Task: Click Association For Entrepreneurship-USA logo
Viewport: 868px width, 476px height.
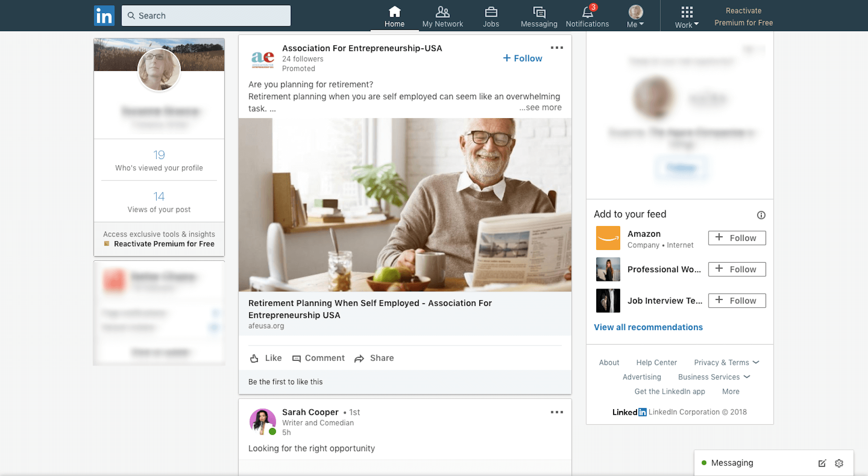Action: pos(262,58)
